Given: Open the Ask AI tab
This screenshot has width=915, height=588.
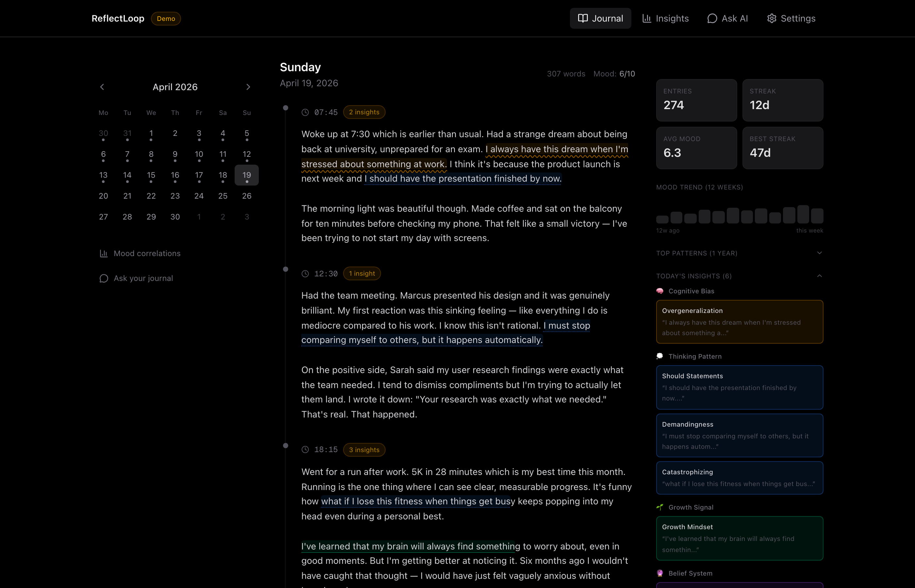Looking at the screenshot, I should tap(727, 18).
